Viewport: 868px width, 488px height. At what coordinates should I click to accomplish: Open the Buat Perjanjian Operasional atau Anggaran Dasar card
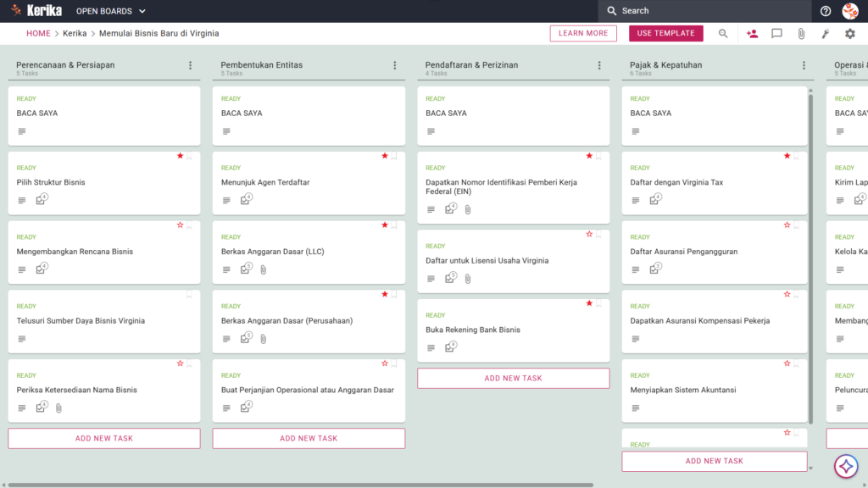tap(309, 391)
